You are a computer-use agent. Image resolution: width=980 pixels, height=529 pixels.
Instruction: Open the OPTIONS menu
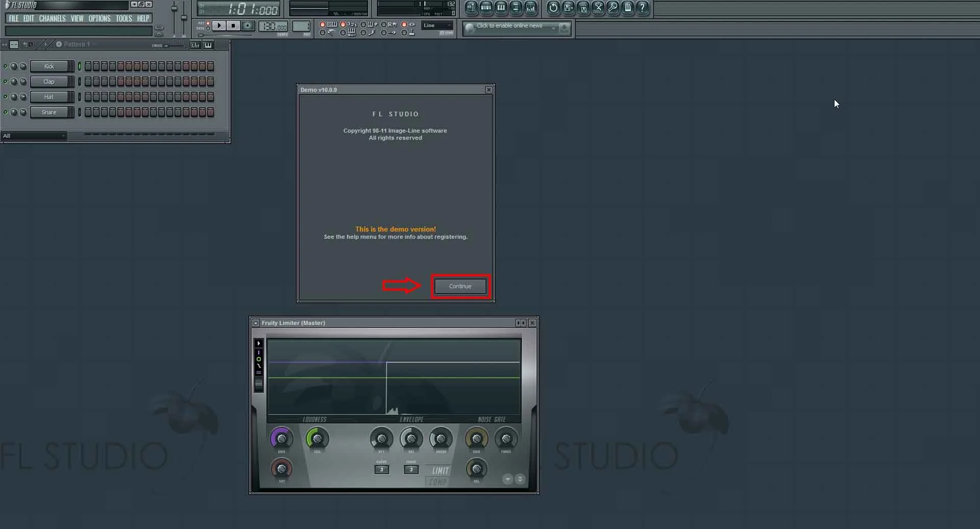click(100, 18)
